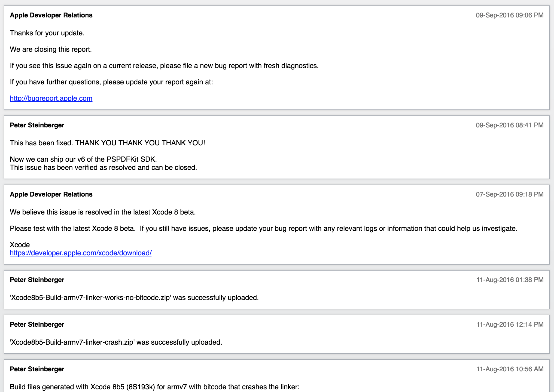
Task: Click Peter Steinberger's name in bottom comment
Action: pos(37,369)
